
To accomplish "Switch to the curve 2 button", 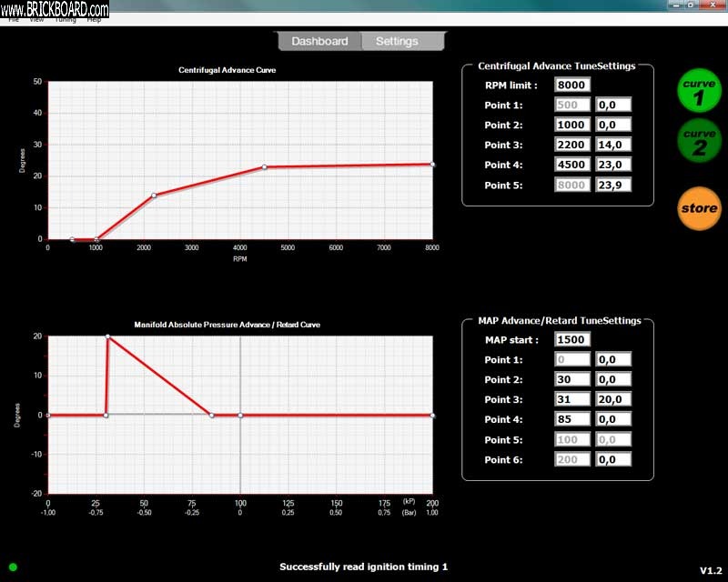I will pyautogui.click(x=699, y=142).
